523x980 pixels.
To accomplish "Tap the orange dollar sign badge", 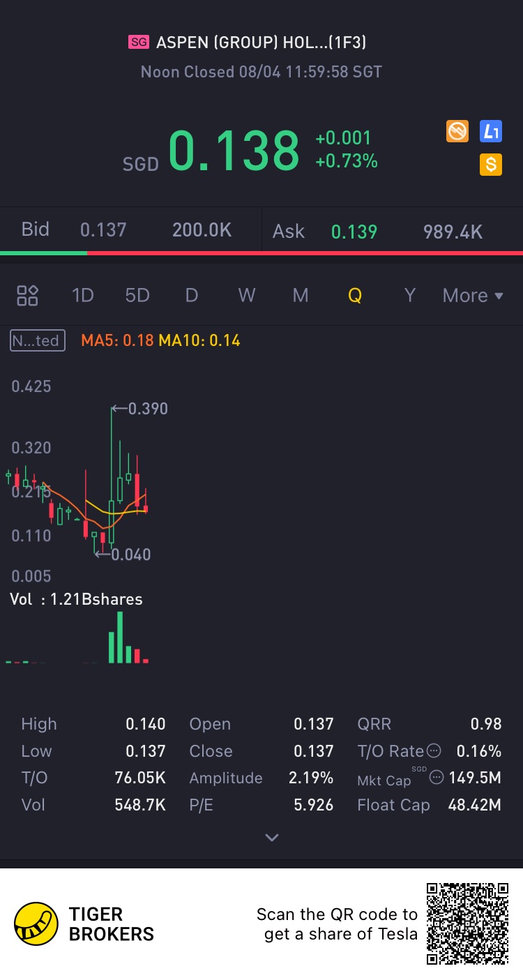I will (x=491, y=165).
